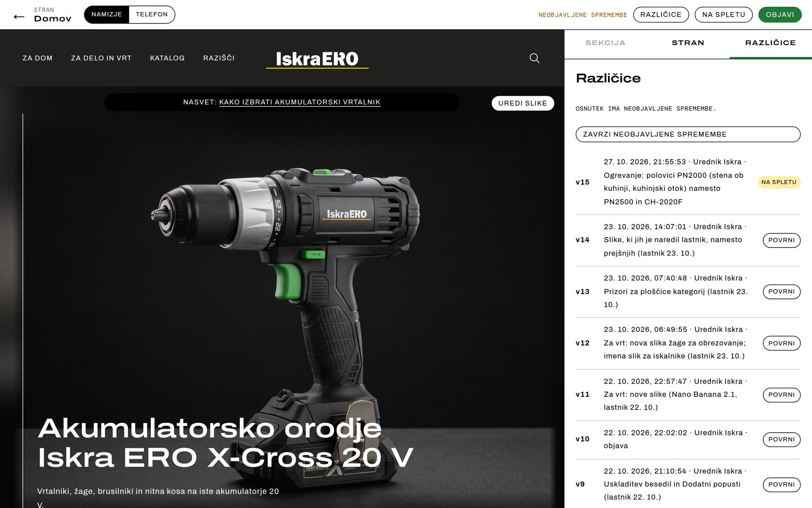Select version label v15
This screenshot has height=508, width=812.
[x=582, y=182]
